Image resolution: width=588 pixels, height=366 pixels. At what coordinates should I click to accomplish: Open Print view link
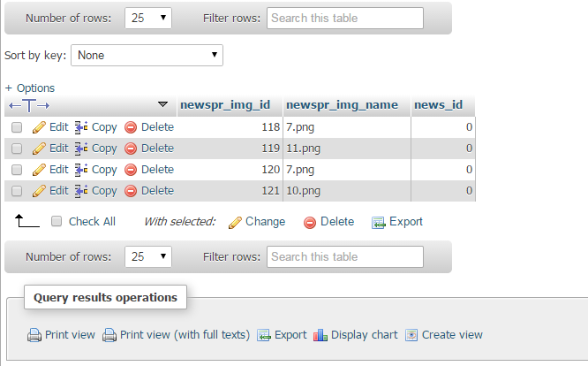pos(70,335)
